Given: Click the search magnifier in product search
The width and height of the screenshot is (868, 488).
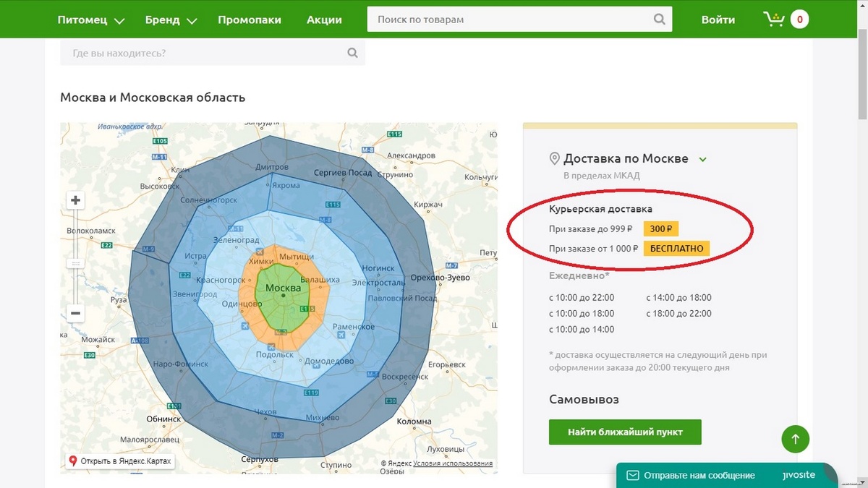Looking at the screenshot, I should tap(659, 20).
